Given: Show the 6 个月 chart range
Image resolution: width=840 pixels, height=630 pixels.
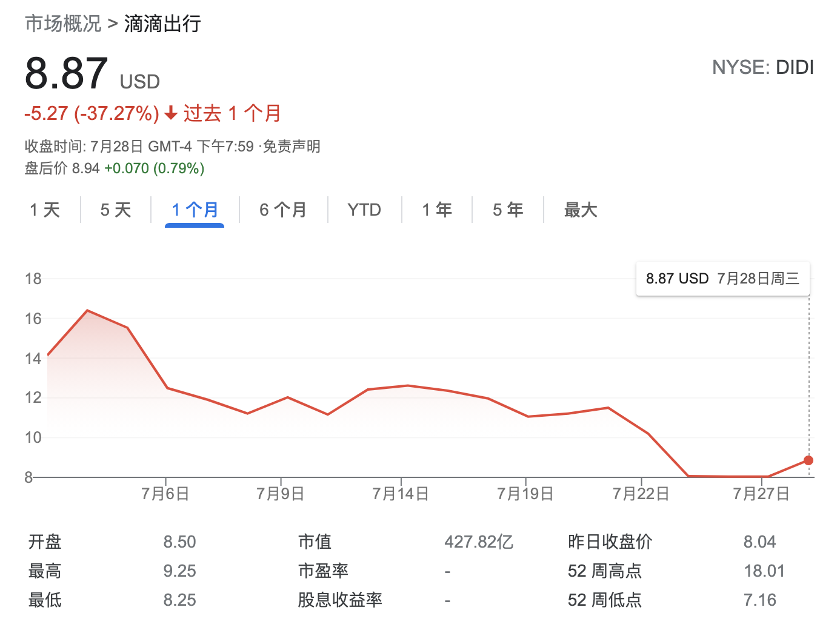Looking at the screenshot, I should pos(283,210).
